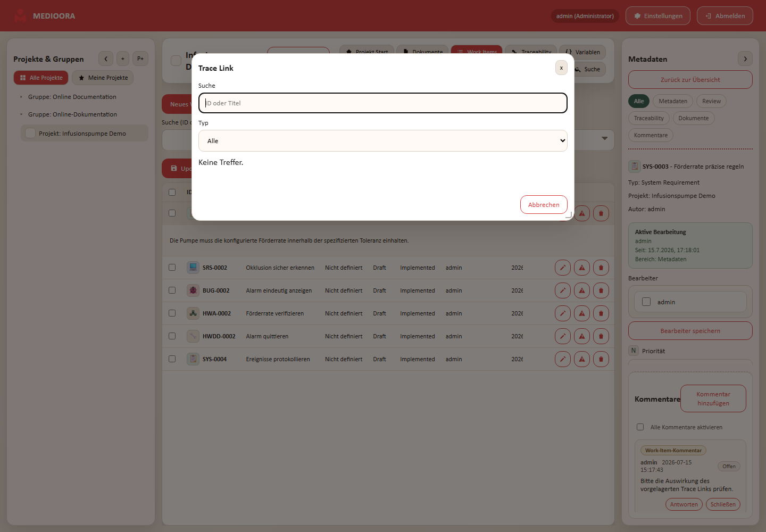The height and width of the screenshot is (532, 766).
Task: Click the P+ add project icon
Action: pos(140,59)
